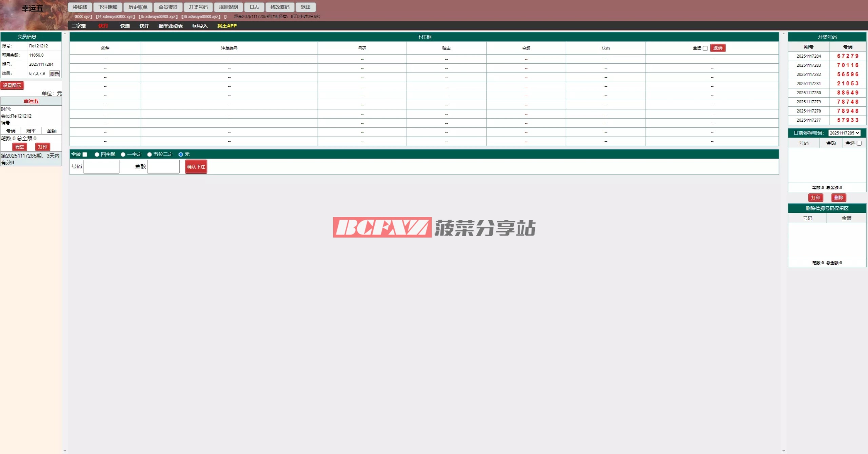Open the 下注明细 page

[108, 7]
